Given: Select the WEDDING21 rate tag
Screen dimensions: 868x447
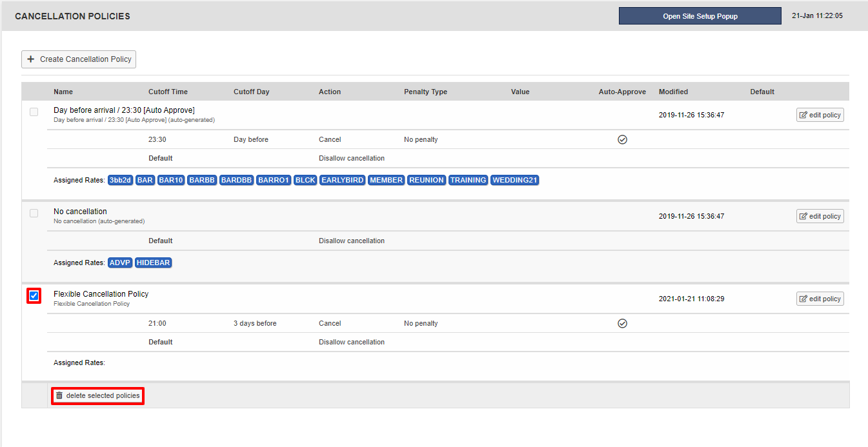Looking at the screenshot, I should click(515, 180).
